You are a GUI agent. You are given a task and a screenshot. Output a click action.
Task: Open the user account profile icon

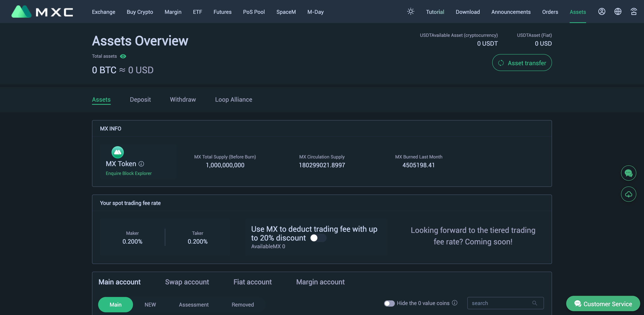click(x=601, y=12)
